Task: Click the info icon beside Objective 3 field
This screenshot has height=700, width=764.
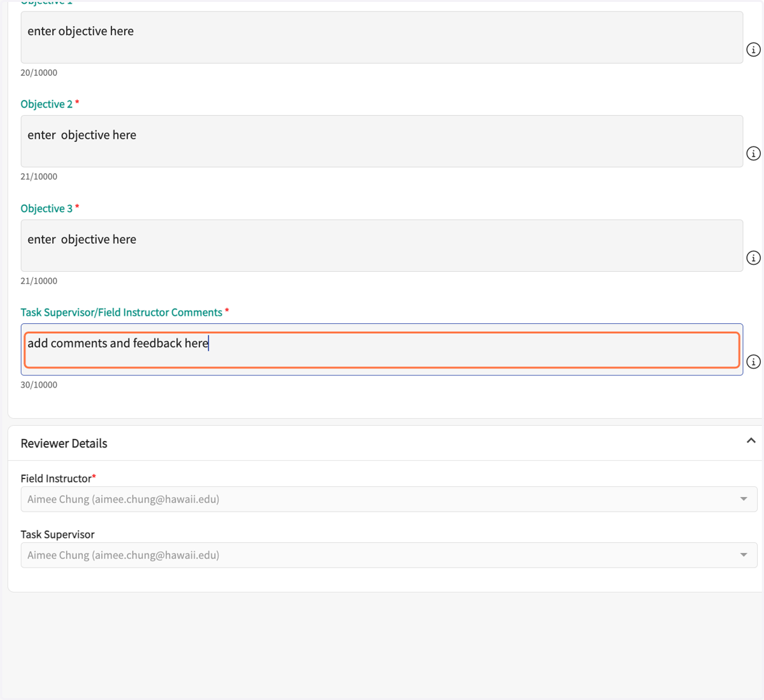Action: coord(753,258)
